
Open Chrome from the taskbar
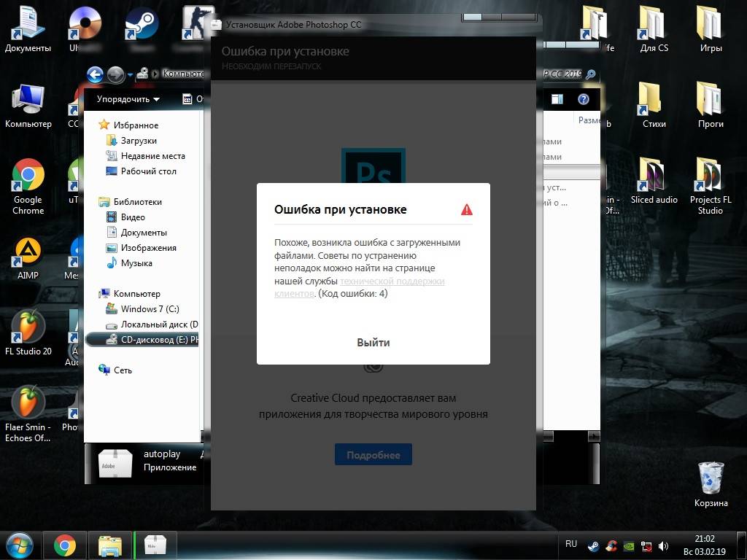65,545
